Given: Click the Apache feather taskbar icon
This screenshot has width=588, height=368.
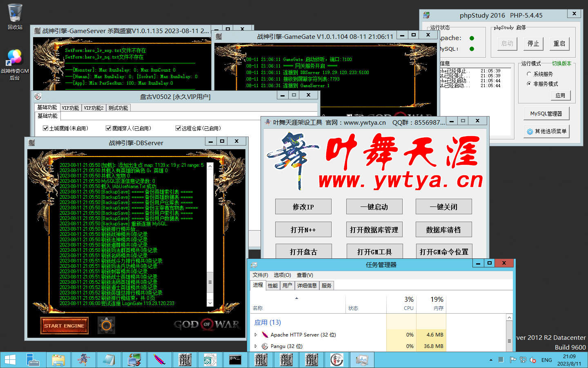Looking at the screenshot, I should click(160, 360).
